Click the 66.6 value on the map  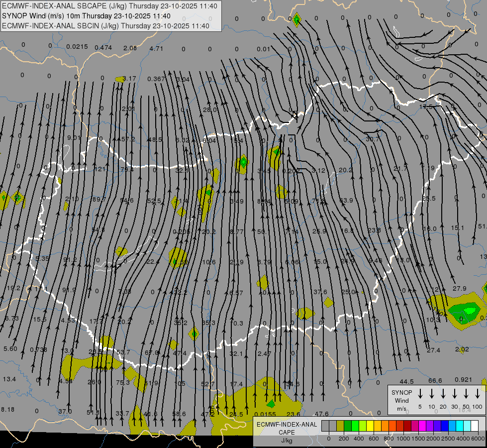coord(435,380)
